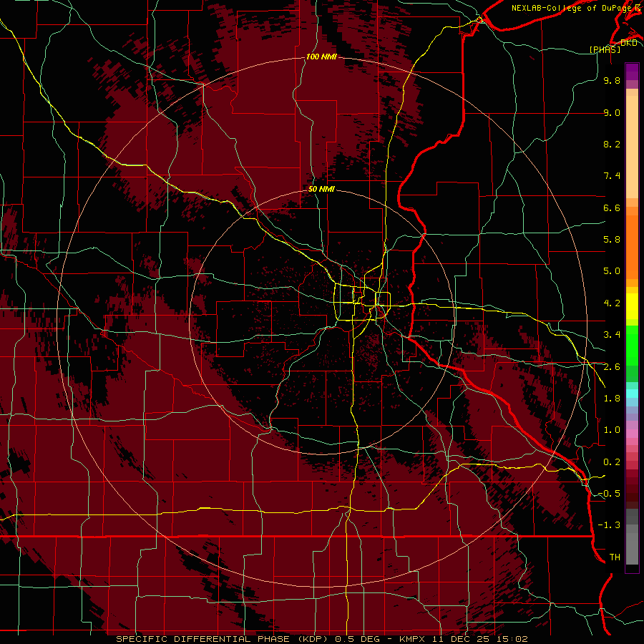This screenshot has height=644, width=644.
Task: Click the 6.6 scale label
Action: click(612, 208)
